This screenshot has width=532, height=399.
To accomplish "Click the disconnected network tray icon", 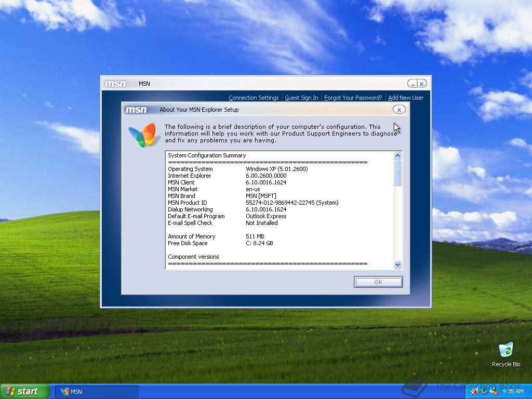I will tap(475, 392).
